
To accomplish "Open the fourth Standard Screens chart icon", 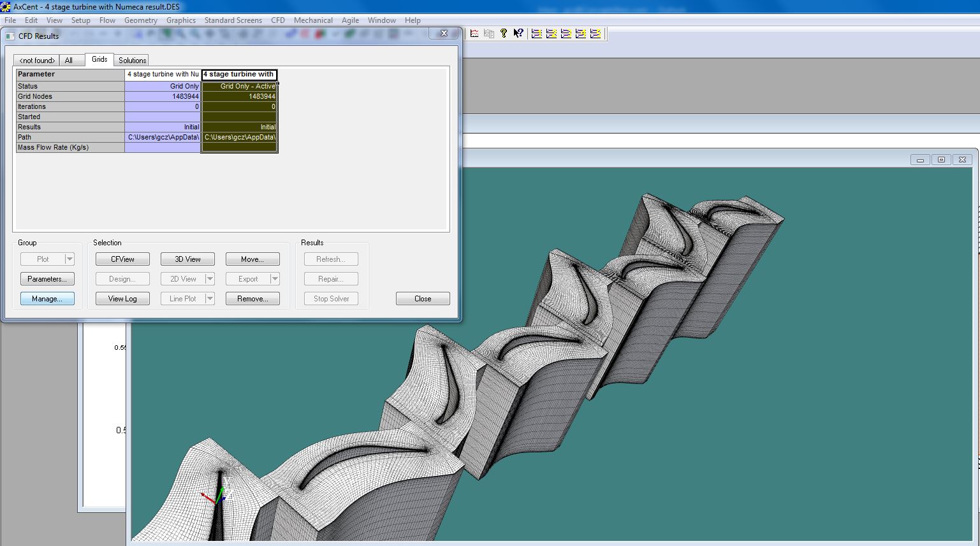I will (x=581, y=34).
